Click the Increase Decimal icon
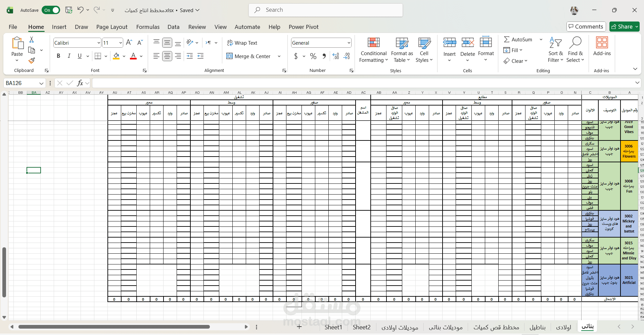The height and width of the screenshot is (335, 644). (x=336, y=56)
